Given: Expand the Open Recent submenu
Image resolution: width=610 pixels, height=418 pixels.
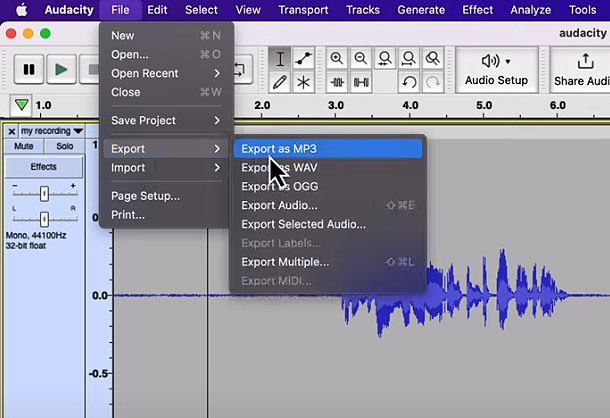Looking at the screenshot, I should click(166, 73).
